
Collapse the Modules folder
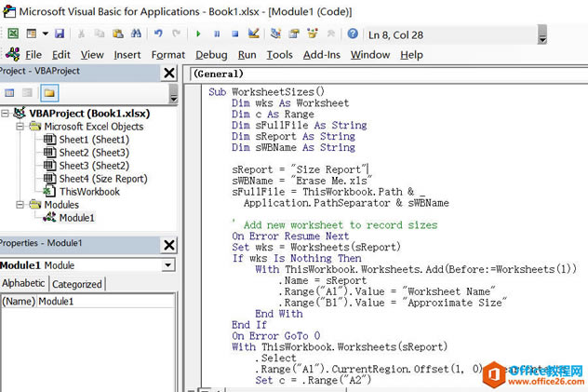point(20,205)
